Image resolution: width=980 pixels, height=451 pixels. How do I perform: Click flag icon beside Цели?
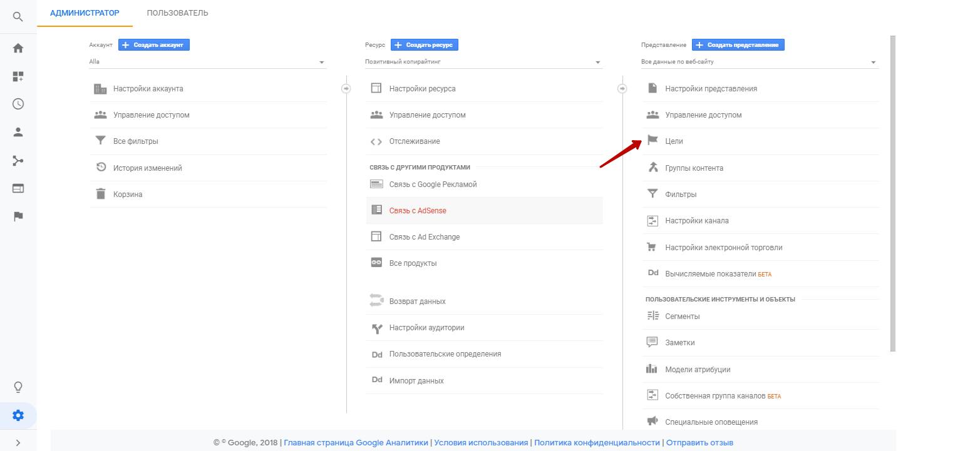(652, 141)
